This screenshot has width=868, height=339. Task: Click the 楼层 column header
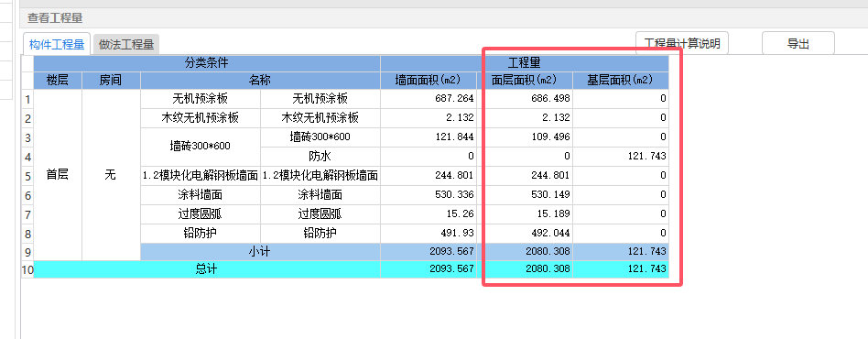pyautogui.click(x=58, y=81)
